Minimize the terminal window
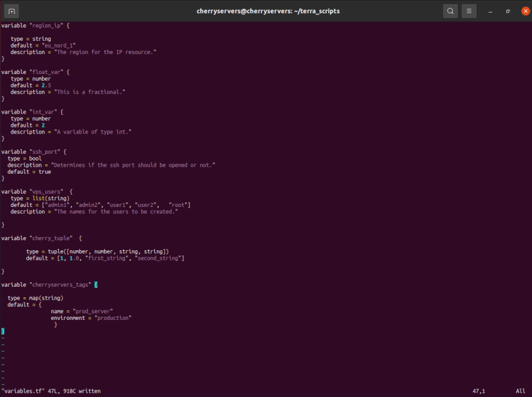 489,11
